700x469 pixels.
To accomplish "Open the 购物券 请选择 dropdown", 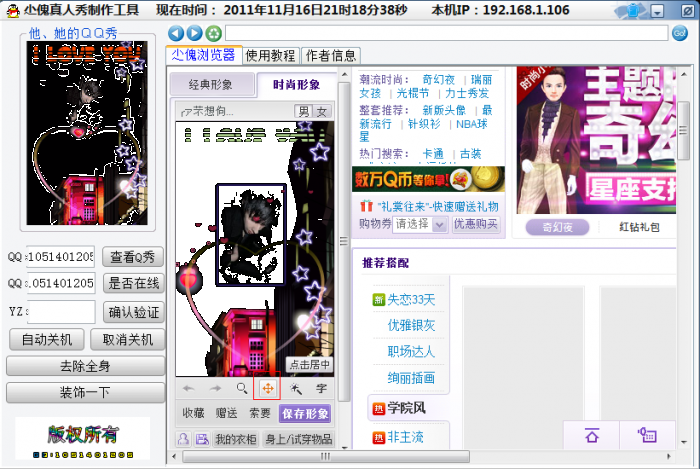I will pos(420,224).
